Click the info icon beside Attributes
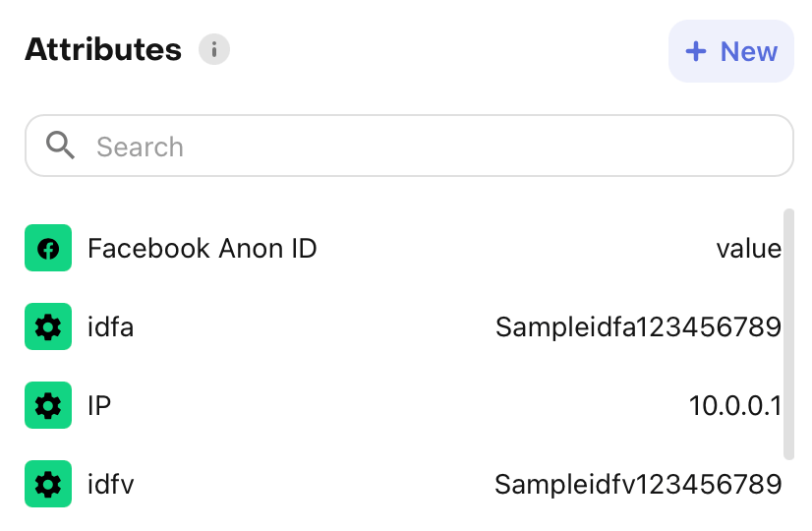Screen dimensions: 812x531 coord(214,49)
